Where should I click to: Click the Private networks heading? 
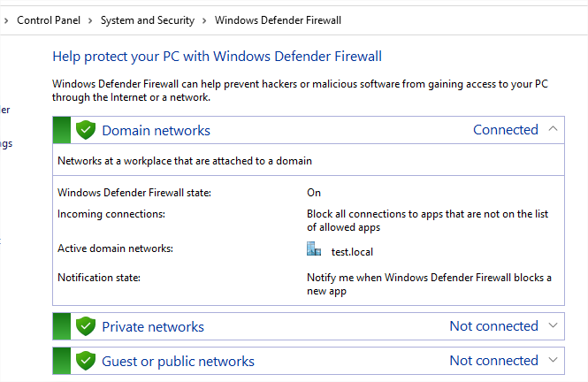tap(153, 327)
